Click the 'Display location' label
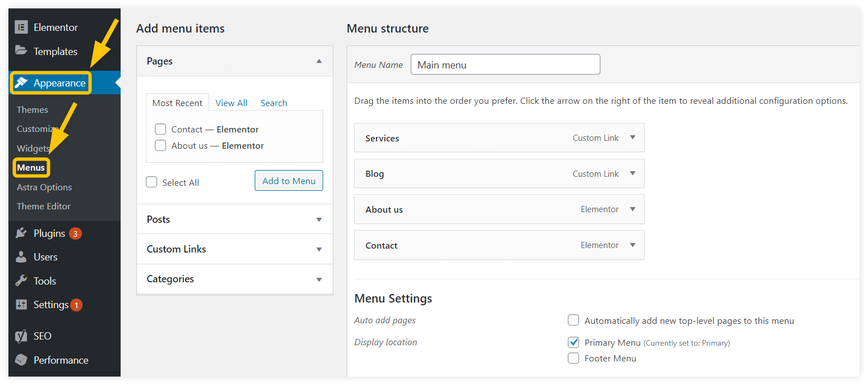The image size is (868, 385). (385, 342)
